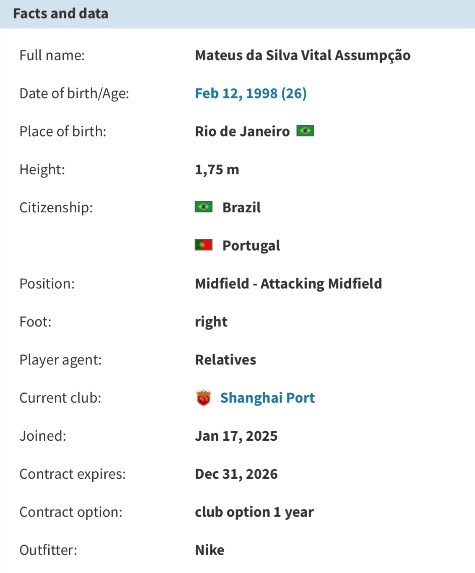Click the Portugal flag icon
The width and height of the screenshot is (475, 573).
204,245
